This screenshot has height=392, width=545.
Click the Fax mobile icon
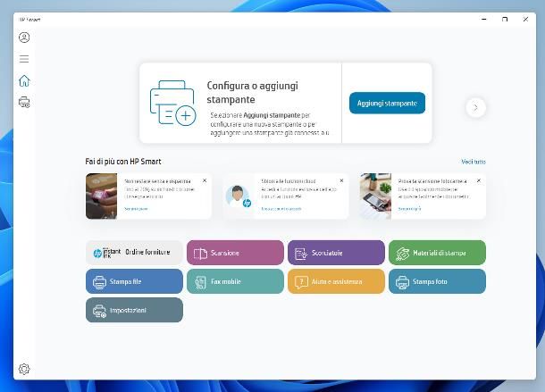click(x=200, y=282)
